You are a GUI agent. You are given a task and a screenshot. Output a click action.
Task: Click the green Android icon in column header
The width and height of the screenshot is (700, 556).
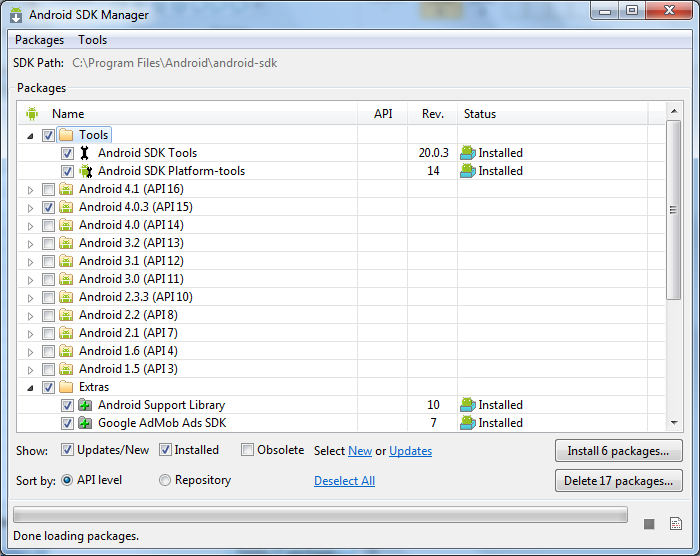32,114
